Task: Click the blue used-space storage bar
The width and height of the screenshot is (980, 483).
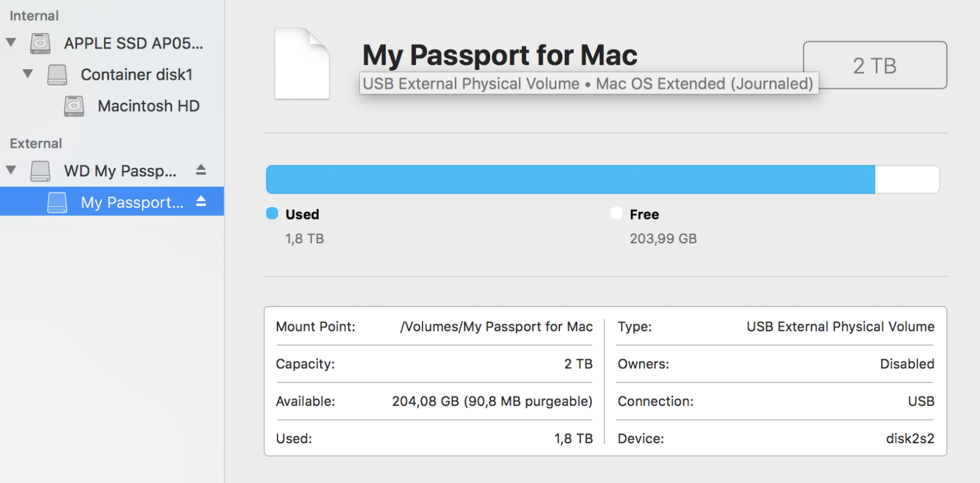Action: click(x=570, y=180)
